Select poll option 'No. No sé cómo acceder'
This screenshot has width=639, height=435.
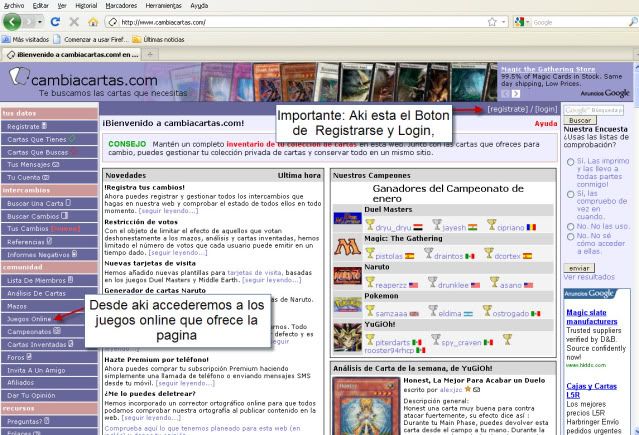coord(571,237)
